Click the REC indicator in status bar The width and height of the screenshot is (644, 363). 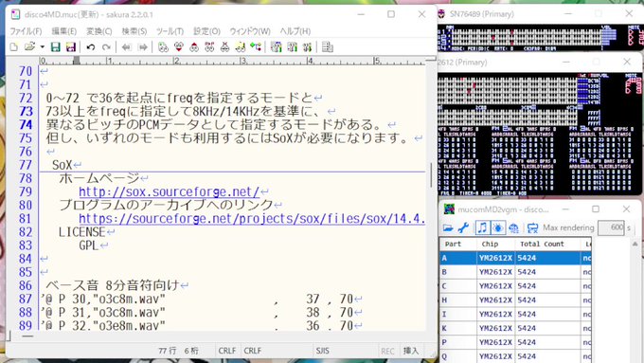pyautogui.click(x=387, y=351)
